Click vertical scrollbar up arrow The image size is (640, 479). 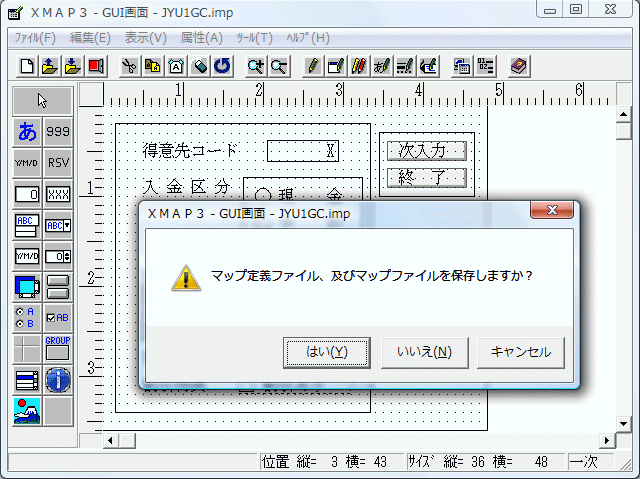(623, 114)
